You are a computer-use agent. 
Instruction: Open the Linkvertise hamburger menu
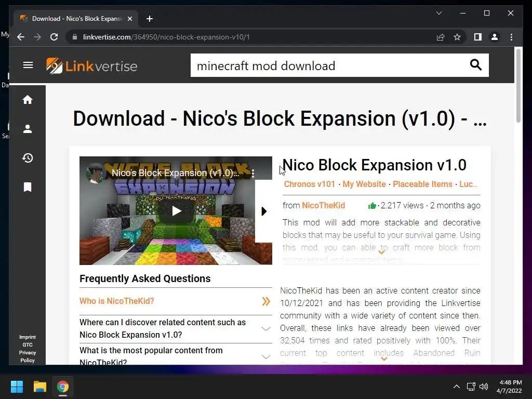[x=28, y=65]
